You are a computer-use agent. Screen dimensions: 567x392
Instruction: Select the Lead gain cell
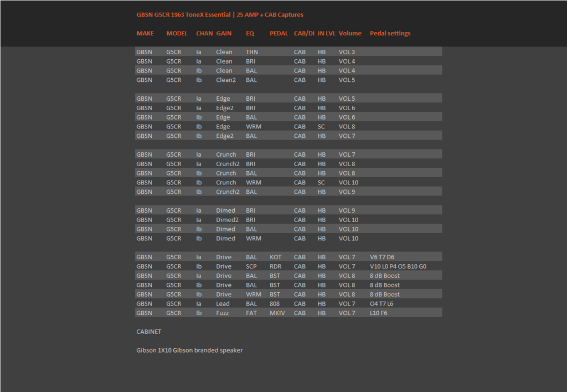coord(223,304)
